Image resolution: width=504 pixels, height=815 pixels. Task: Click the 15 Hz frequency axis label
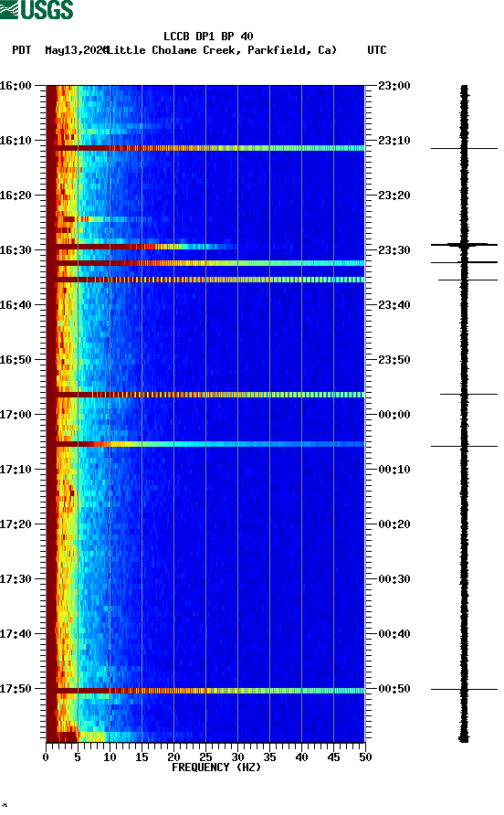click(x=142, y=757)
